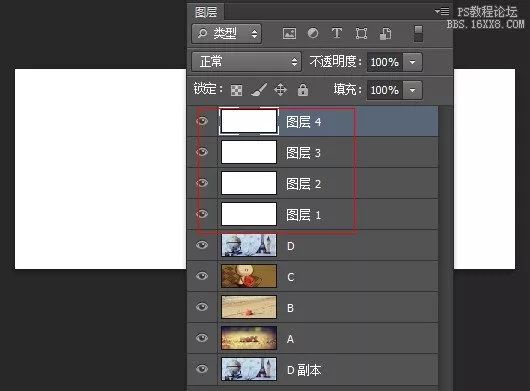The width and height of the screenshot is (530, 391).
Task: Select the 图层 panel tab
Action: [206, 12]
